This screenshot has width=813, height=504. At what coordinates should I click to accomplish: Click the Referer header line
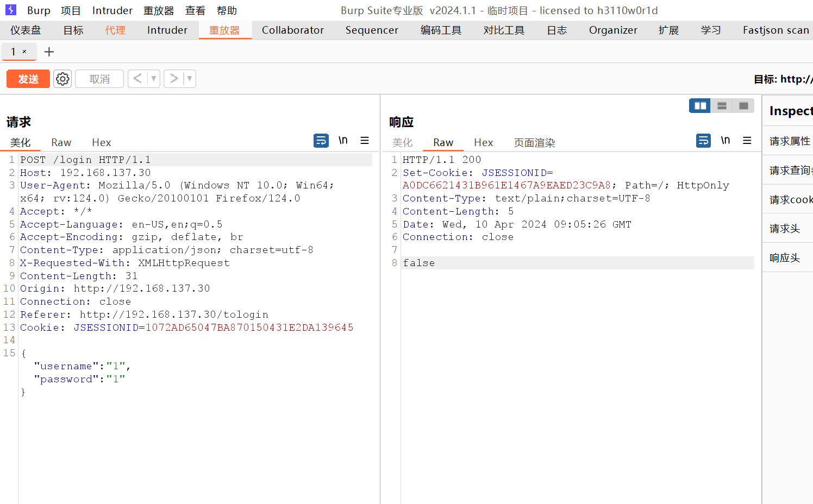(144, 314)
